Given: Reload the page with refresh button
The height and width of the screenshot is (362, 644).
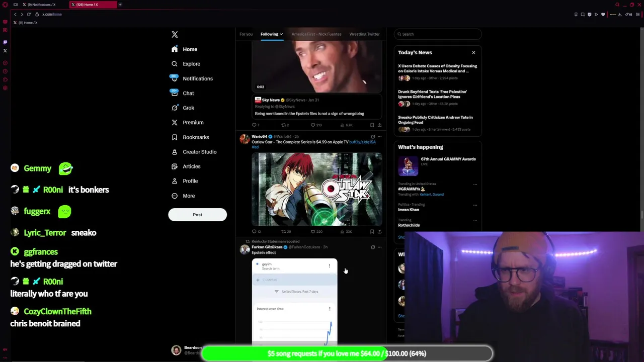Looking at the screenshot, I should click(x=29, y=15).
